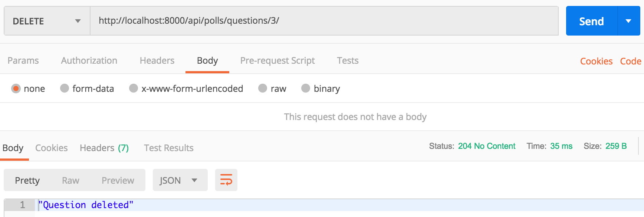Open the DELETE method dropdown
644x217 pixels.
click(x=47, y=21)
